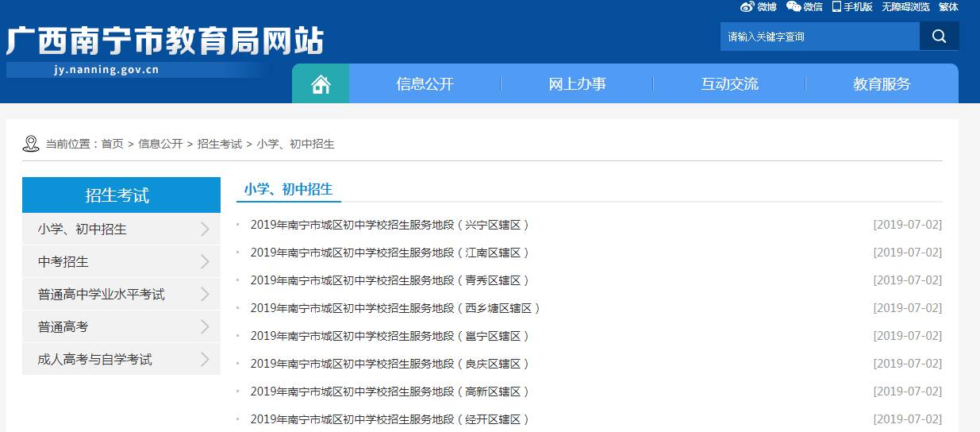This screenshot has height=432, width=980.
Task: Click the date on 兴宁区辖区 row
Action: click(x=908, y=225)
